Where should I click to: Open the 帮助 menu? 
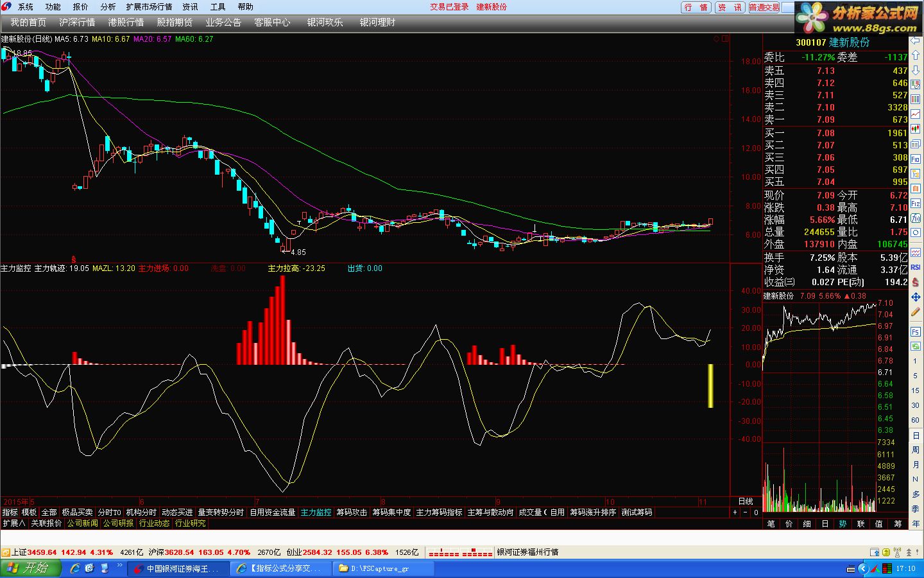tap(245, 7)
